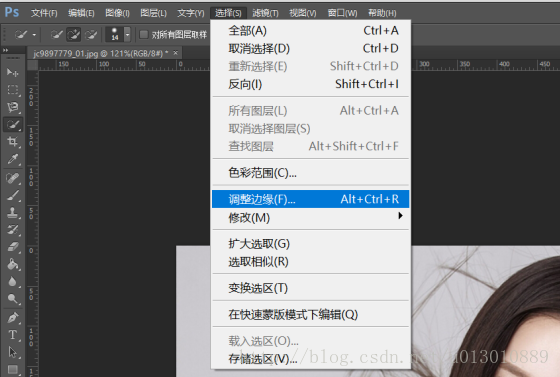Click the portrait photo on canvas
The width and height of the screenshot is (560, 377).
click(x=486, y=311)
